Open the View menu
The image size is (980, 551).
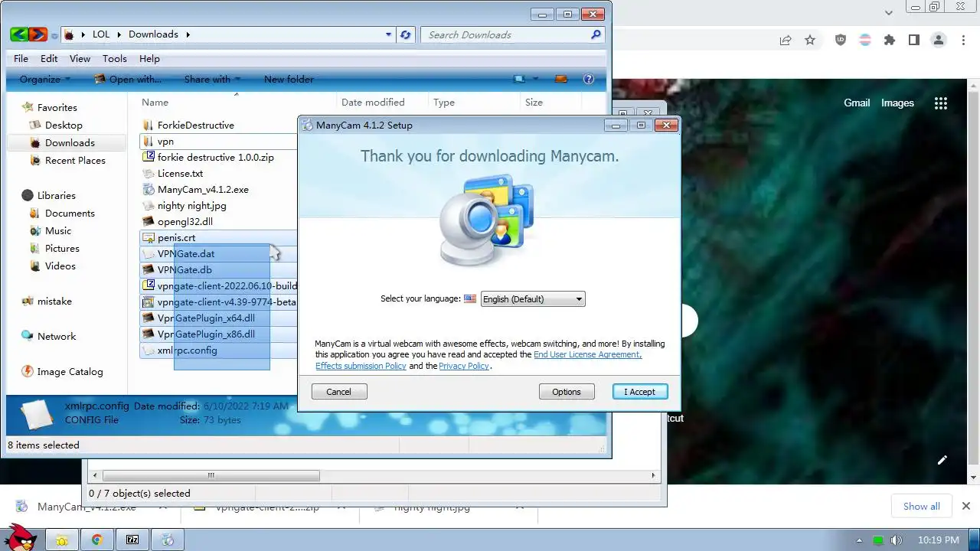pos(80,58)
